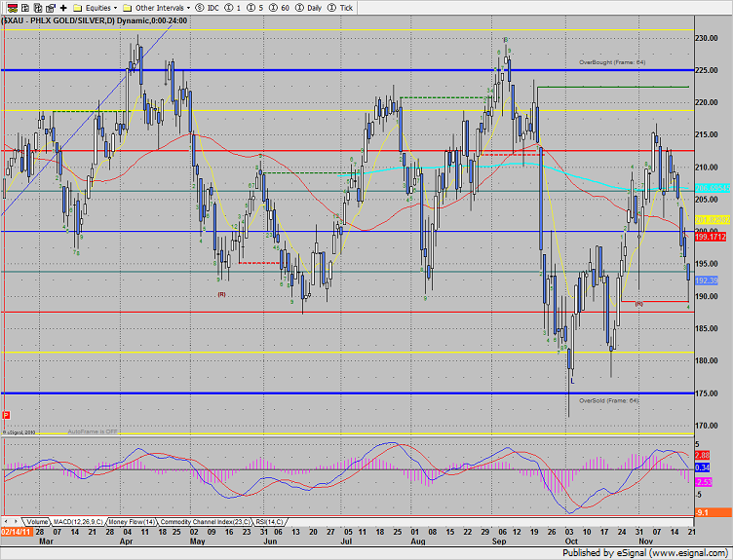
Task: Click the study tabs scroll-right arrow
Action: click(x=16, y=521)
